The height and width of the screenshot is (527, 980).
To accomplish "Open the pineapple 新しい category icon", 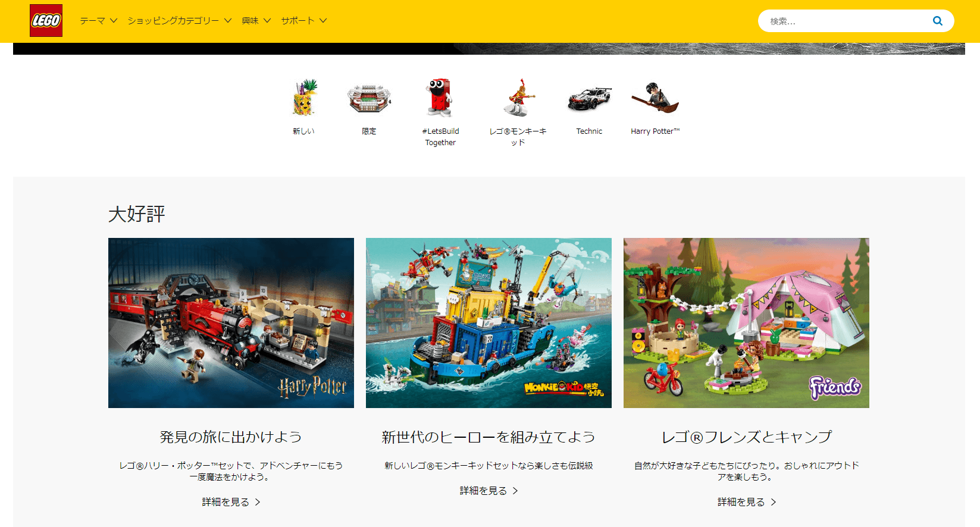I will [304, 98].
